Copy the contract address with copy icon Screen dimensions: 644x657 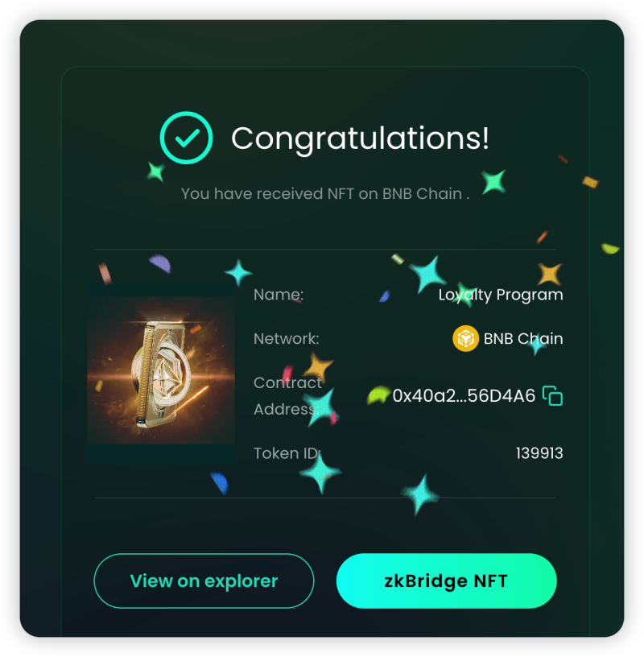tap(552, 395)
